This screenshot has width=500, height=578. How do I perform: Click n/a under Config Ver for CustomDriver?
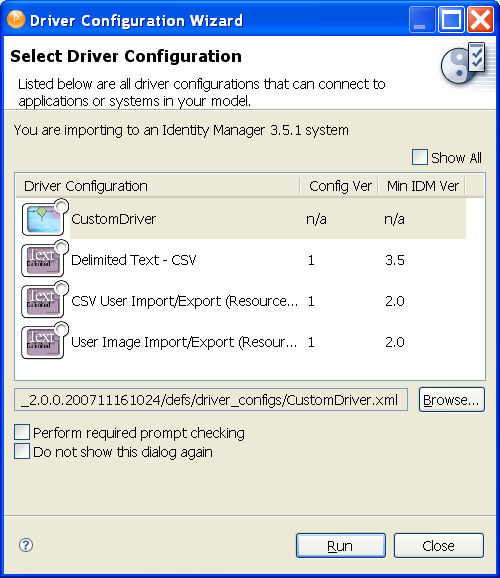pos(316,219)
